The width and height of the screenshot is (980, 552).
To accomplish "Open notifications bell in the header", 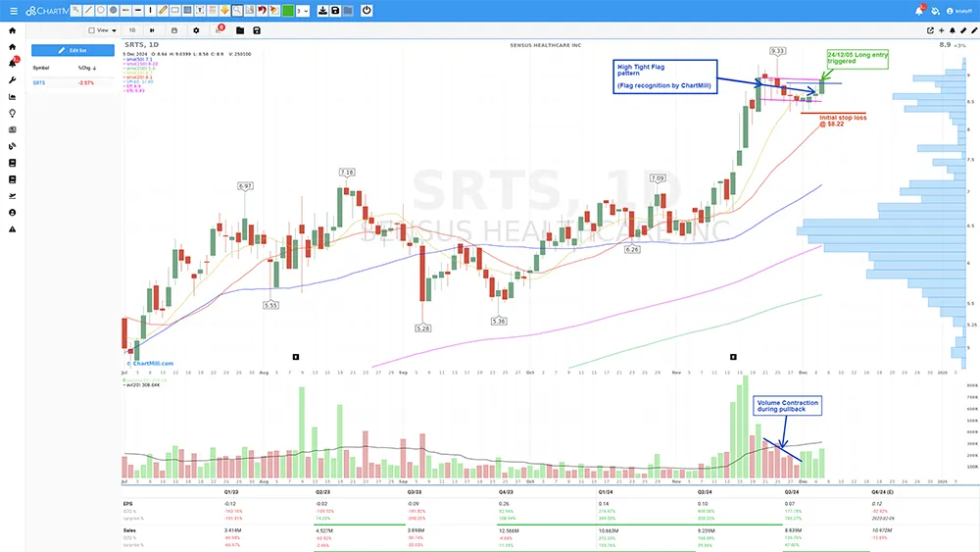I will click(x=919, y=11).
